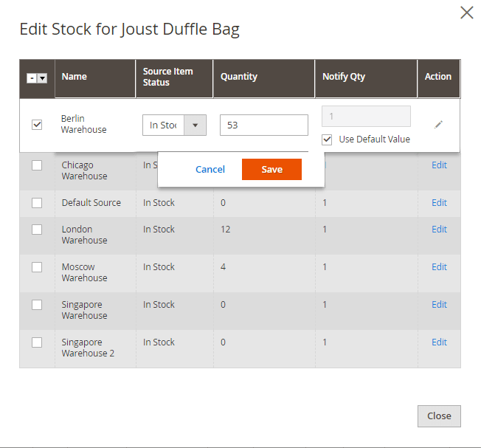The width and height of the screenshot is (481, 448).
Task: Click the pencil edit icon for Berlin Warehouse
Action: [438, 125]
